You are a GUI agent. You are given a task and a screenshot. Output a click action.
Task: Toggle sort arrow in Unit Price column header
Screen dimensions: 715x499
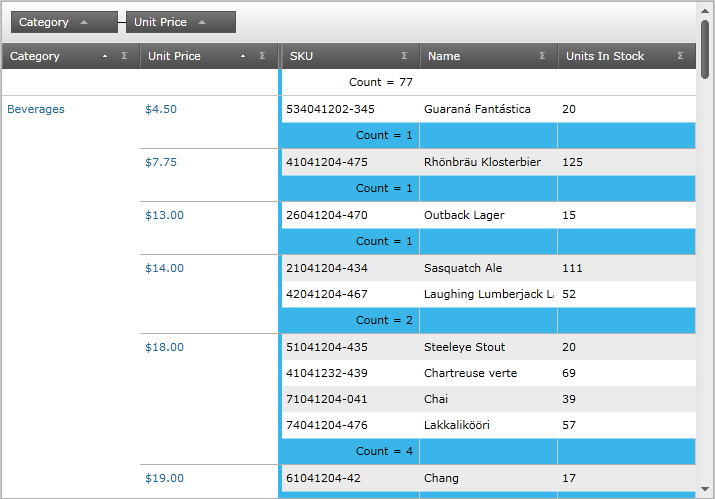[243, 57]
